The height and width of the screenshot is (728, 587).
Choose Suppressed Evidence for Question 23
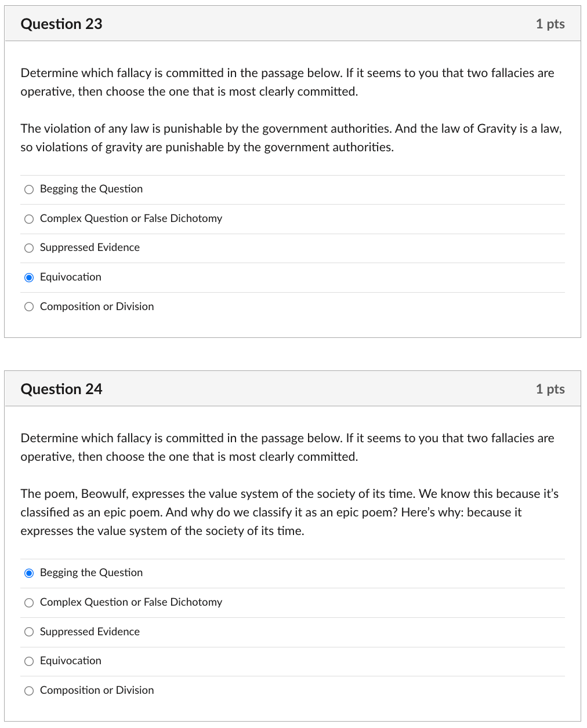29,248
